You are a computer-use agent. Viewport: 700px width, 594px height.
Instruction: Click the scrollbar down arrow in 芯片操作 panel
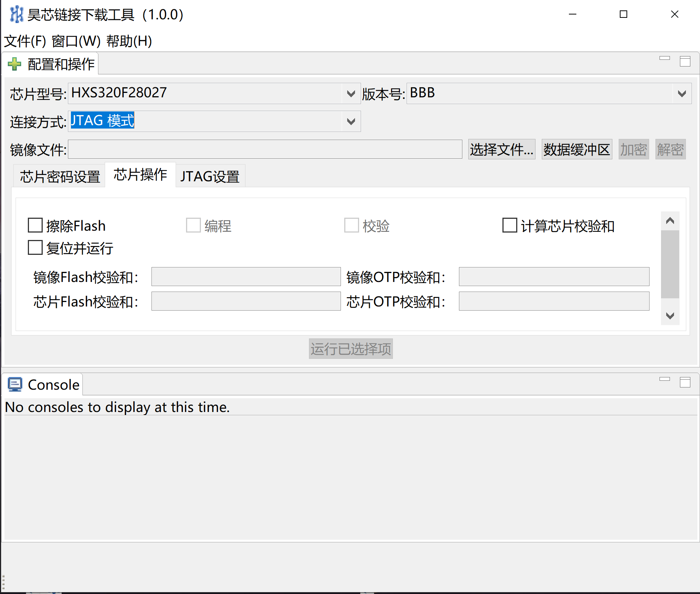pos(670,316)
